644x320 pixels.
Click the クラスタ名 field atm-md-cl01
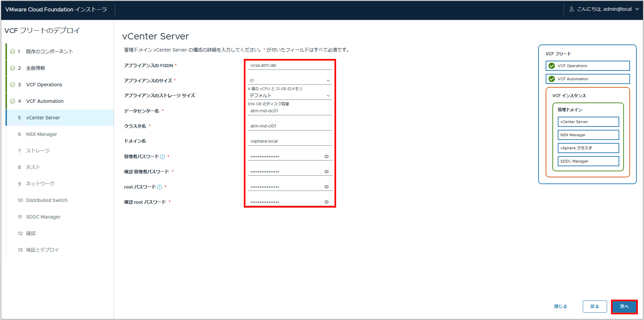(x=290, y=126)
